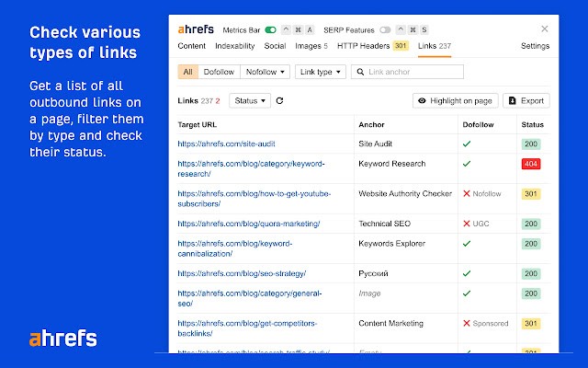Click the Metrics Bar shortcut A key

pos(310,30)
